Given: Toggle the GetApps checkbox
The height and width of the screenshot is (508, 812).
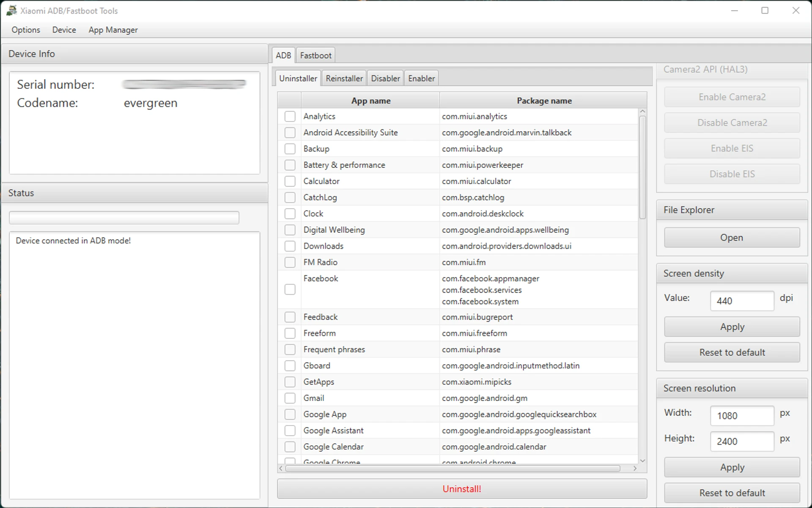Looking at the screenshot, I should pos(290,382).
